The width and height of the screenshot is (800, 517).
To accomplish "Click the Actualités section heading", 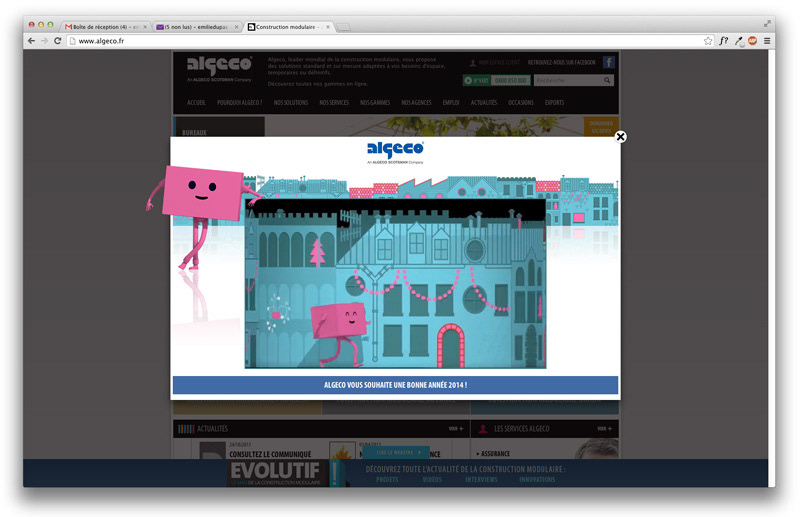I will click(x=212, y=429).
